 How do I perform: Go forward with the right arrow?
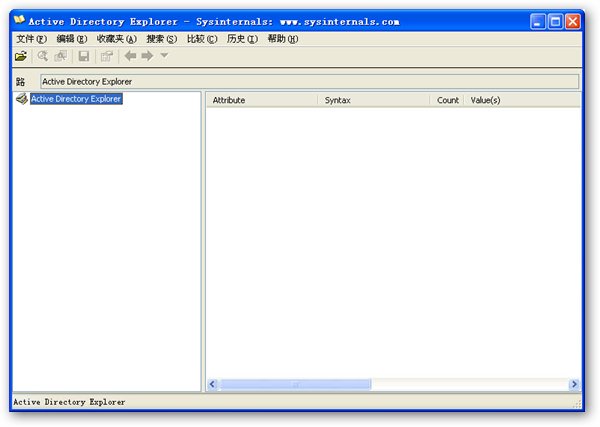(147, 56)
